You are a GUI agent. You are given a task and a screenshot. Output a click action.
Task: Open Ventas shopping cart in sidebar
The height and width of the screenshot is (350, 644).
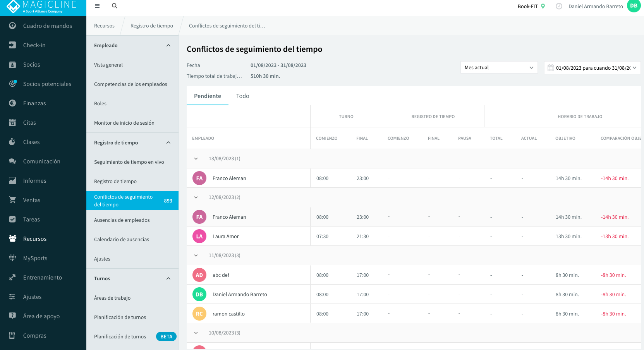click(12, 200)
